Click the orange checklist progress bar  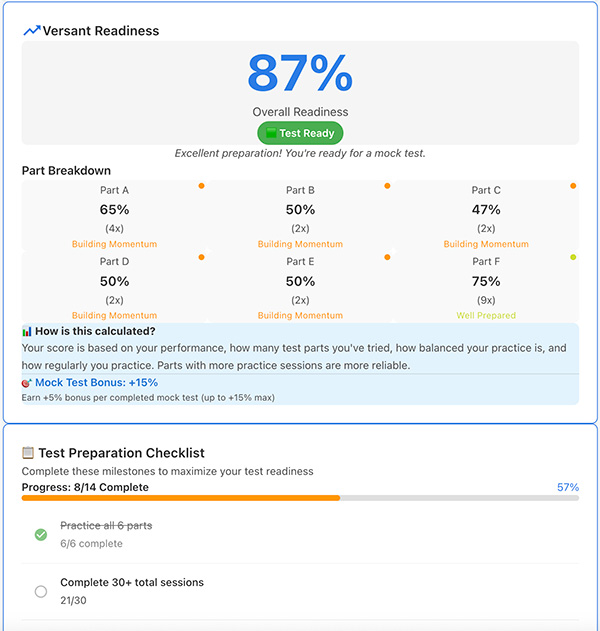180,497
